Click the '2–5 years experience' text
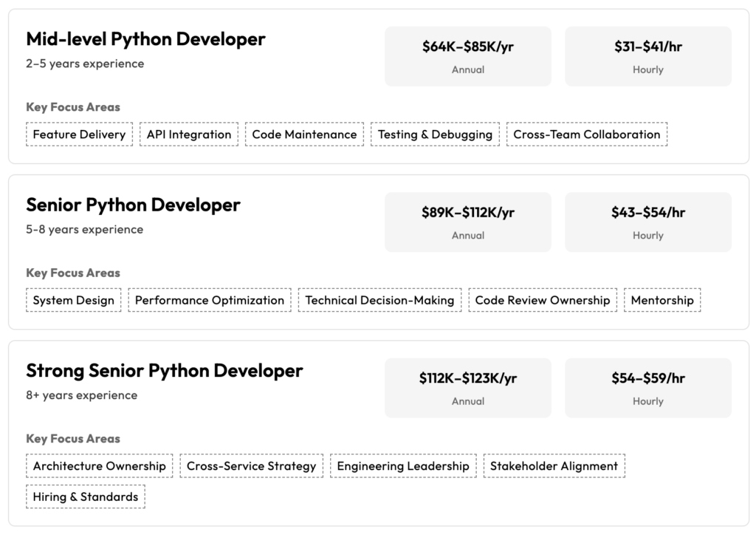This screenshot has height=535, width=756. (85, 64)
